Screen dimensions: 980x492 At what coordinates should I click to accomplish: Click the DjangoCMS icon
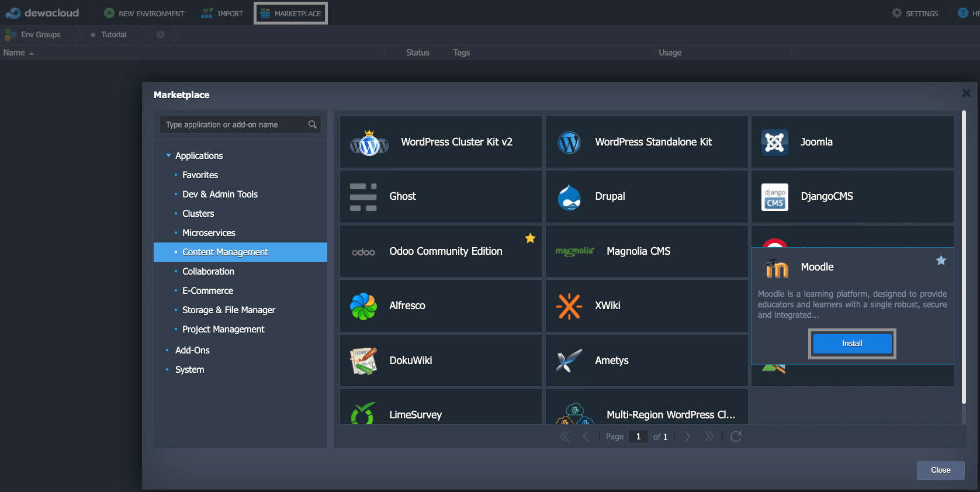click(x=775, y=197)
